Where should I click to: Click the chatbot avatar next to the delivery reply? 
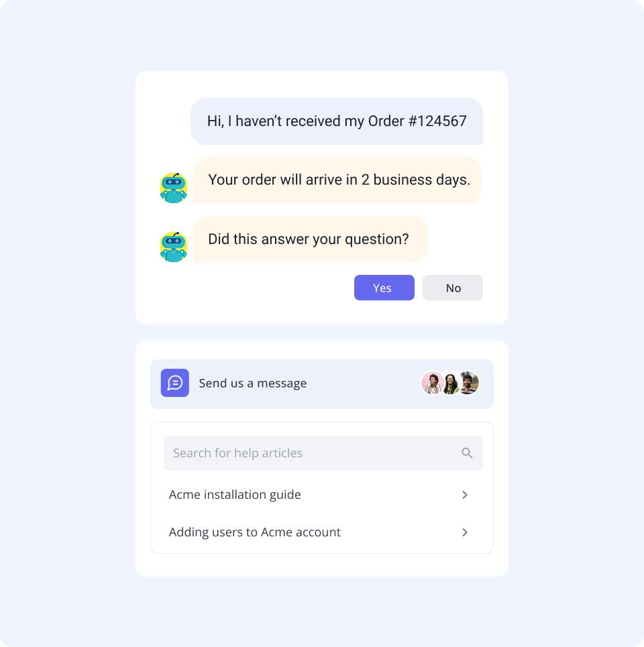point(174,187)
